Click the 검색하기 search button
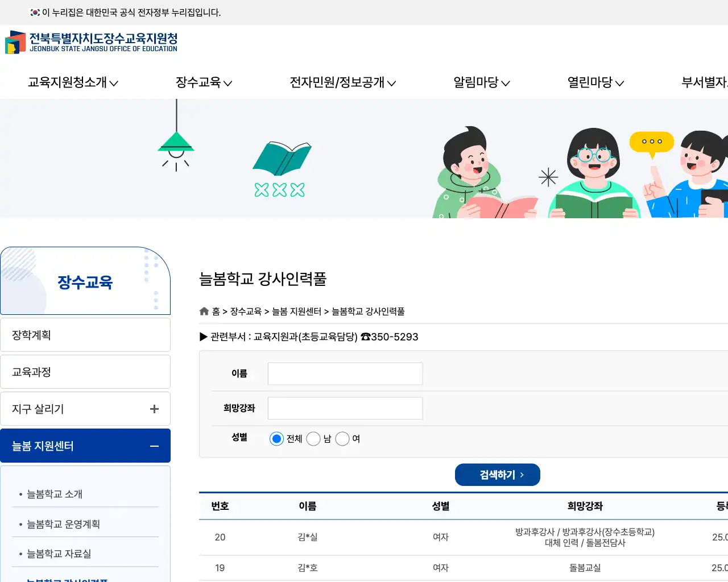Image resolution: width=728 pixels, height=582 pixels. (497, 475)
